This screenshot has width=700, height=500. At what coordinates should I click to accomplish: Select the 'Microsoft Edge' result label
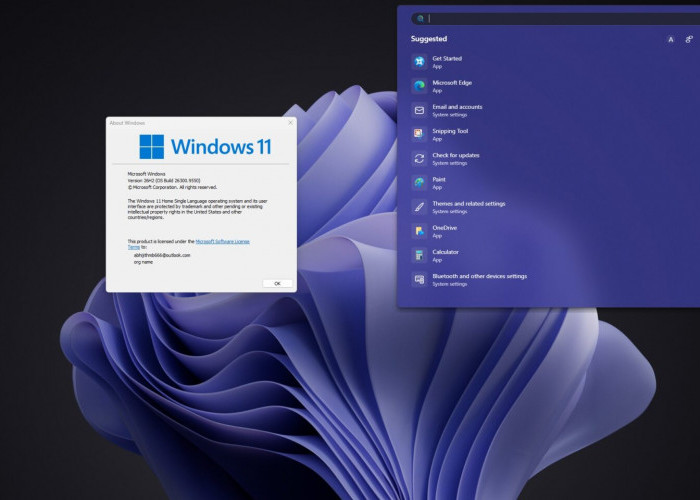click(x=452, y=83)
